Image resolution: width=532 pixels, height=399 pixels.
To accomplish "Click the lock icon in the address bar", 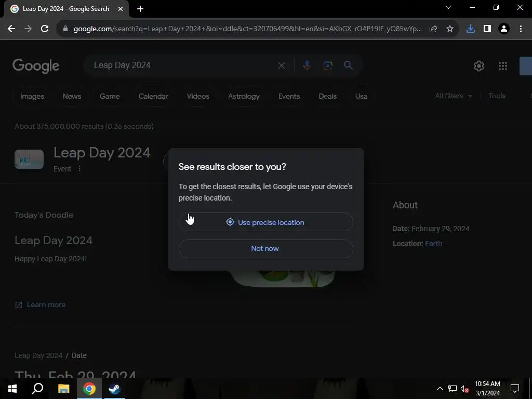I will pyautogui.click(x=65, y=29).
